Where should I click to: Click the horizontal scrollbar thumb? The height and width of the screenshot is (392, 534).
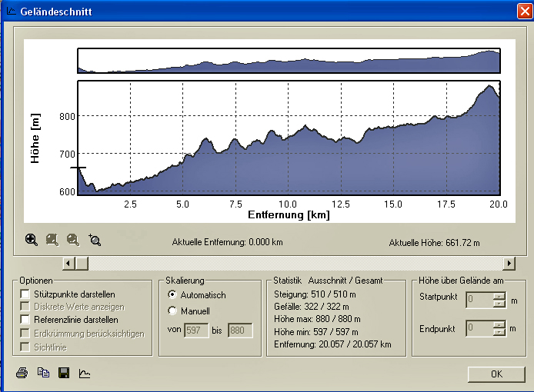click(x=82, y=264)
